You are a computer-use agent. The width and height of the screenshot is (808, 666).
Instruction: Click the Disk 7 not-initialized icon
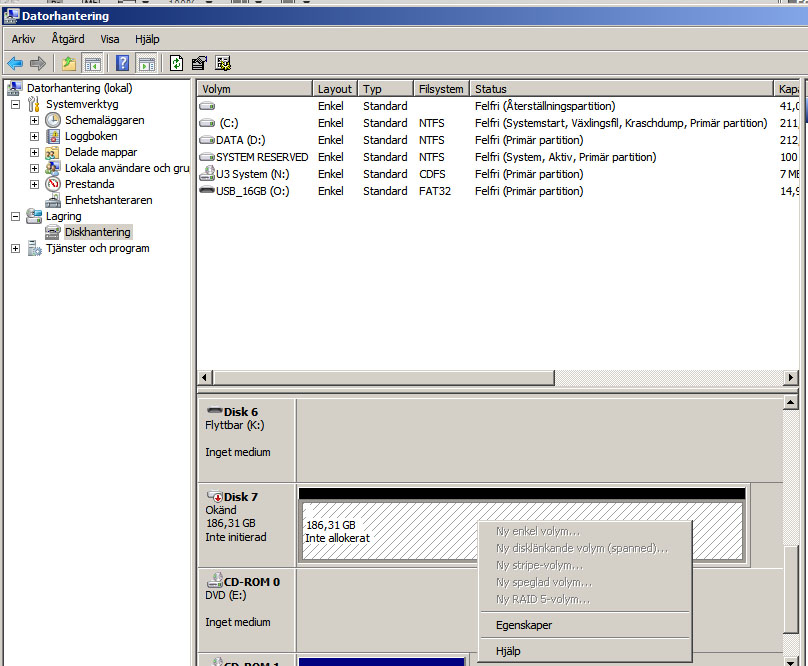(x=214, y=496)
